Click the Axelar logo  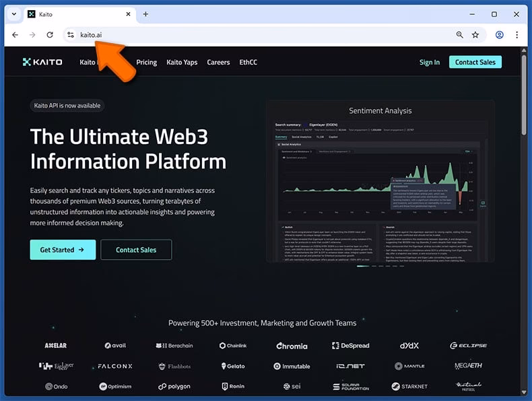[56, 345]
